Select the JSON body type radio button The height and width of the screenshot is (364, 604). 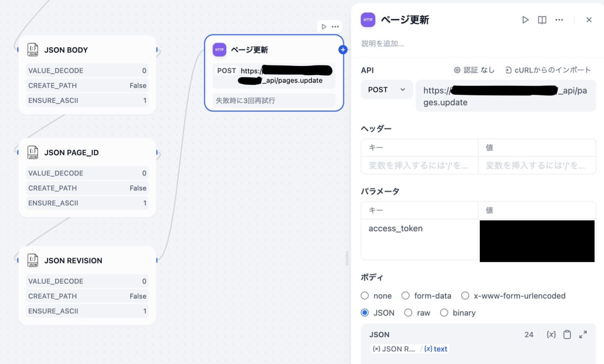click(365, 313)
